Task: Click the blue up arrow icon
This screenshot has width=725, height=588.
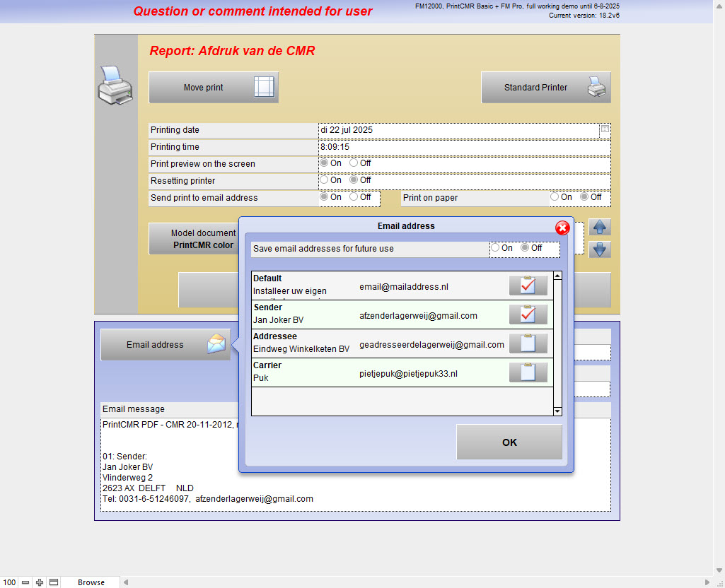Action: tap(600, 228)
